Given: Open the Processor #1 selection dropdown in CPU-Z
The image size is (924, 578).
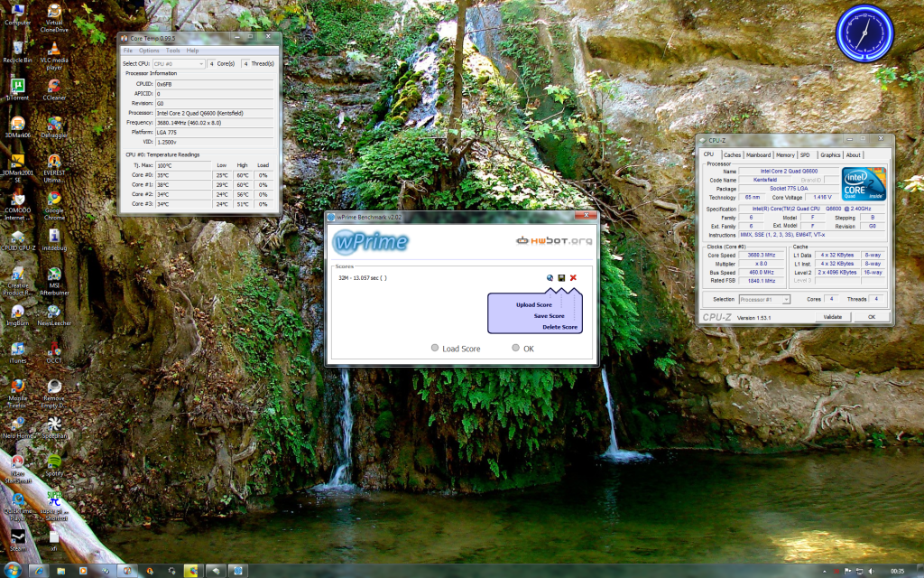Looking at the screenshot, I should [764, 299].
